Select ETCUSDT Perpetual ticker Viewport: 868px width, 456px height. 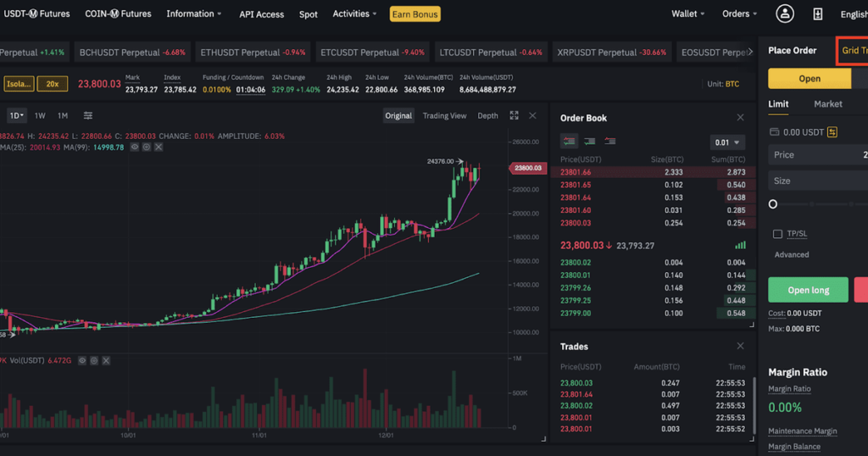373,53
